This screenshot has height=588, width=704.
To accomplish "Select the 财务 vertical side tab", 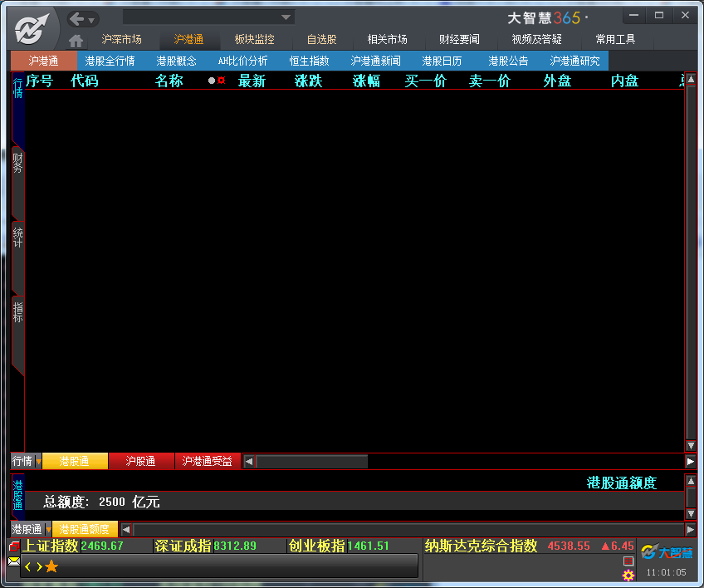I will tap(17, 163).
